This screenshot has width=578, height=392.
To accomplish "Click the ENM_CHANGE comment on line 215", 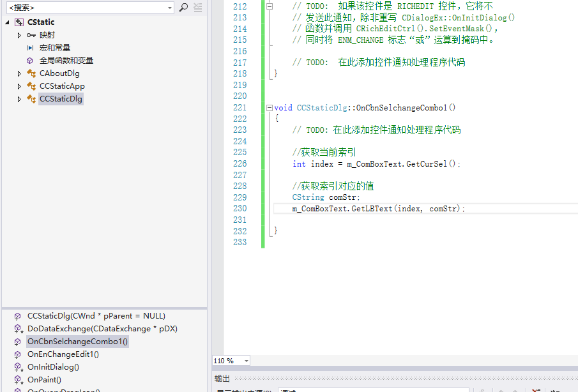I will [x=360, y=40].
